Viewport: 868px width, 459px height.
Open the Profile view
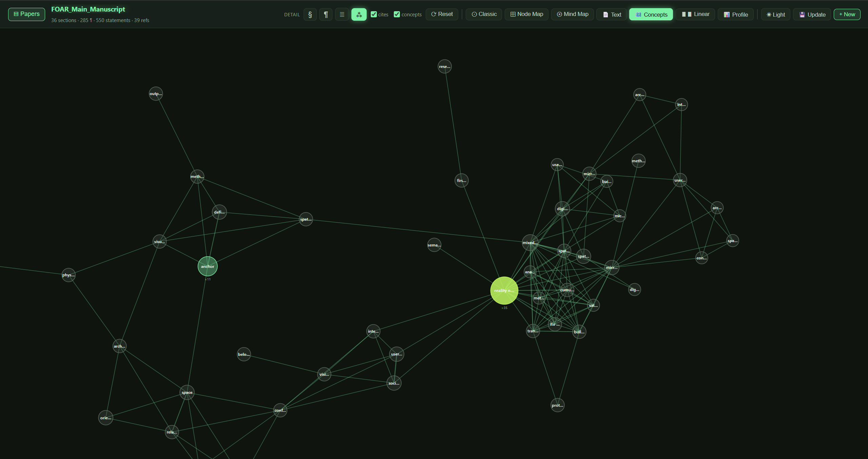coord(736,14)
